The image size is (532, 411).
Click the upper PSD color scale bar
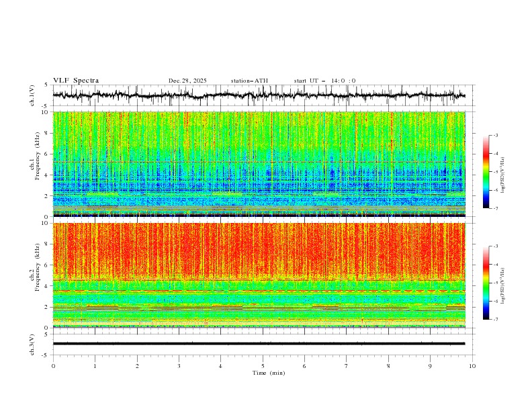486,172
